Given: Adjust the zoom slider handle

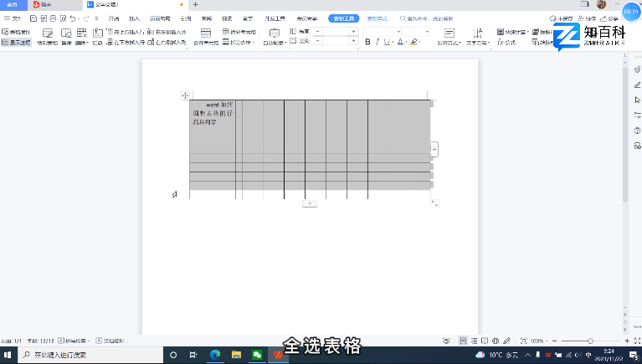Looking at the screenshot, I should click(590, 341).
